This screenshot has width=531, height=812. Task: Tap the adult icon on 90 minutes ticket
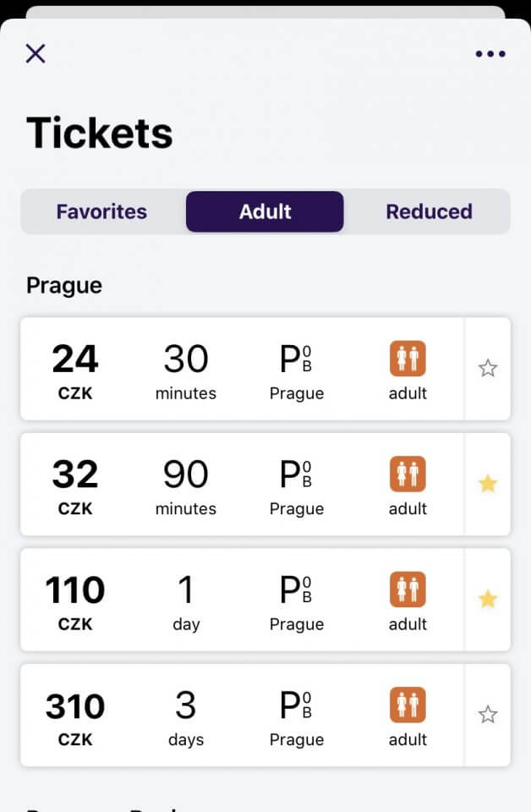(408, 475)
